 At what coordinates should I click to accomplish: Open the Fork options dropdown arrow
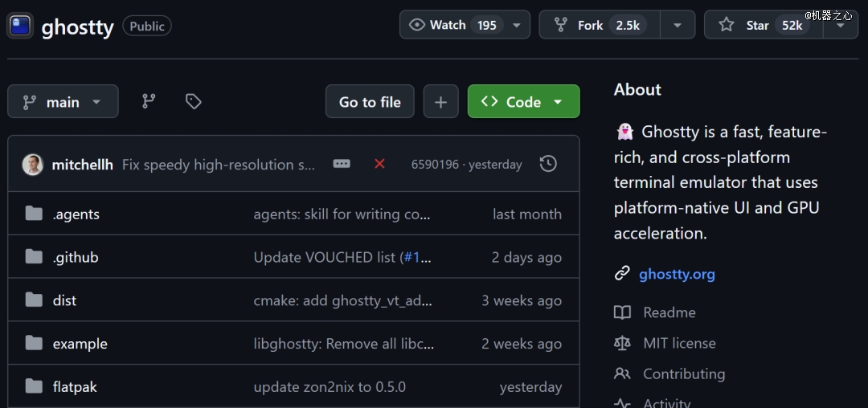[678, 25]
